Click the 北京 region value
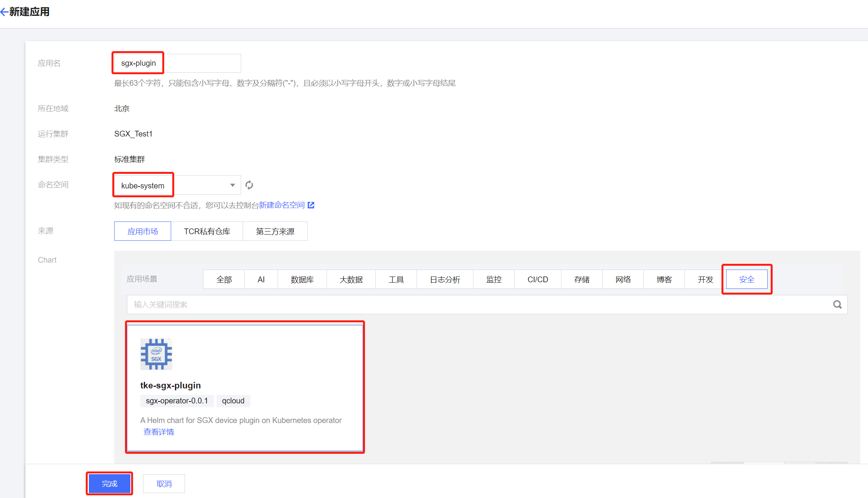This screenshot has height=498, width=868. pyautogui.click(x=122, y=108)
